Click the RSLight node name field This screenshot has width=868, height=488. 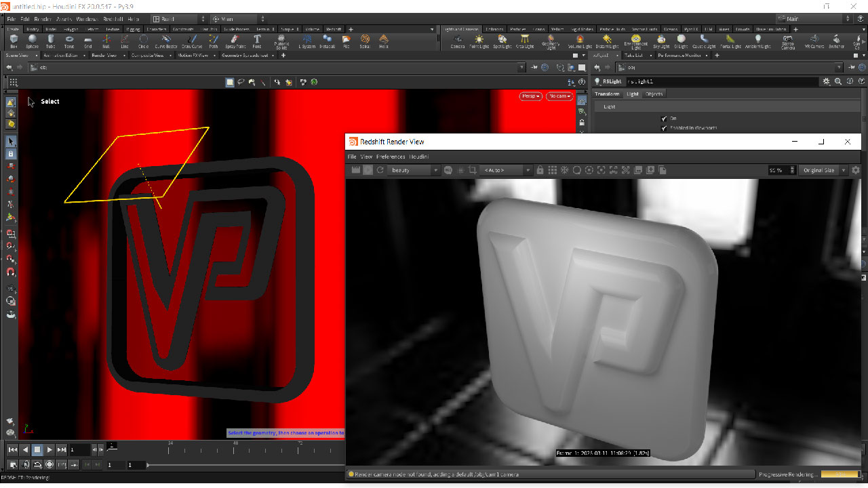click(722, 81)
